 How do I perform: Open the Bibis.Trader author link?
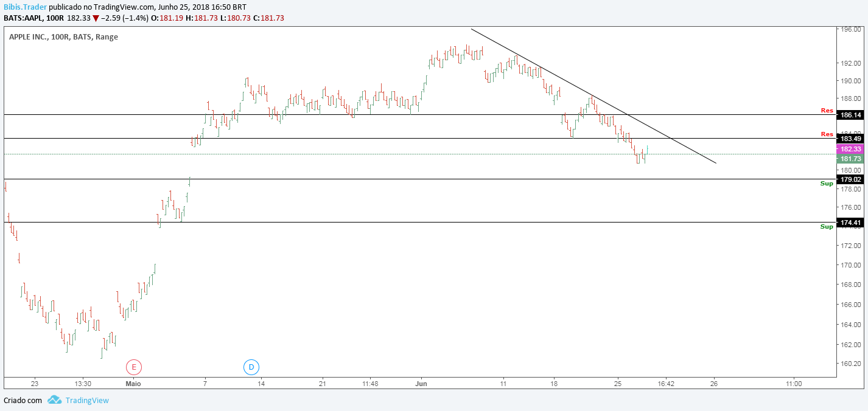coord(24,7)
